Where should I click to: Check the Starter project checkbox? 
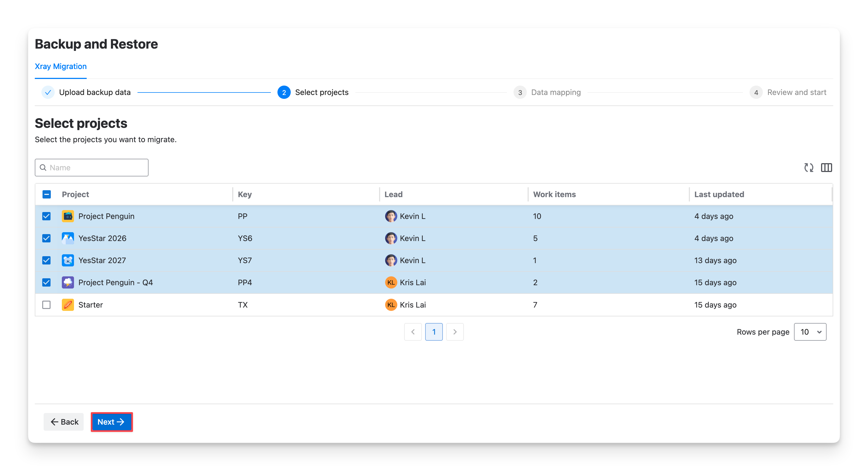46,305
